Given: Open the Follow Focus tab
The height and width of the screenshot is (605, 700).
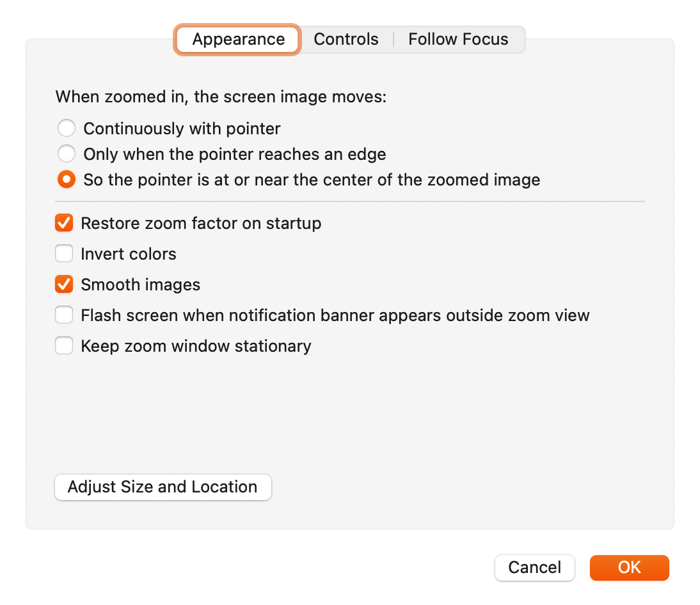Looking at the screenshot, I should (x=458, y=39).
